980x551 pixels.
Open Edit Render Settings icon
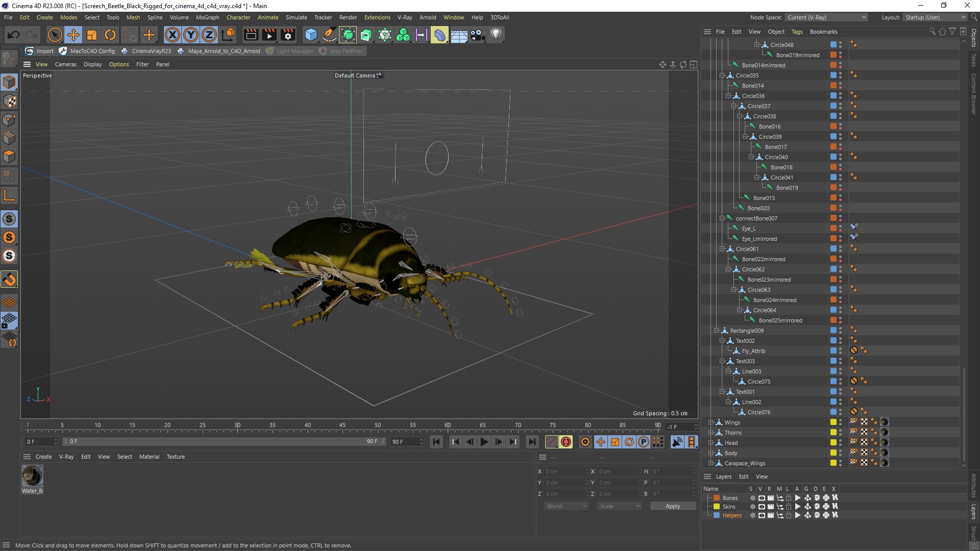point(288,35)
